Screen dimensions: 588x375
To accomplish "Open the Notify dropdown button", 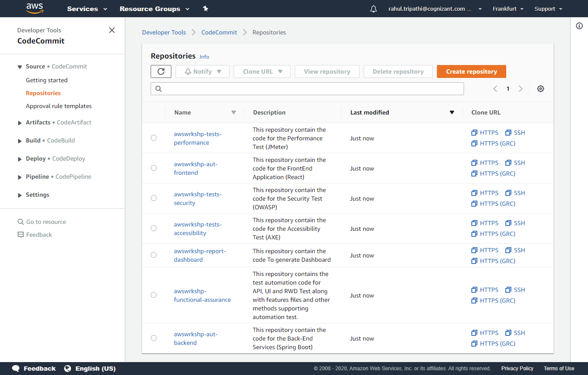I will click(202, 71).
